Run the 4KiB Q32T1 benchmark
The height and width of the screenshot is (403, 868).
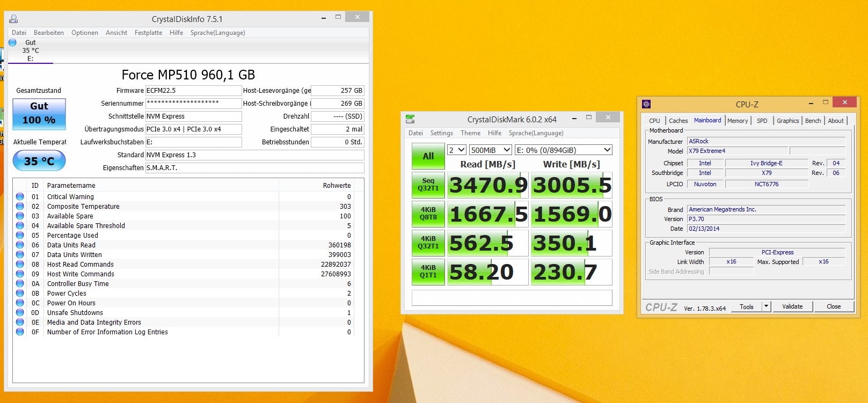(428, 243)
